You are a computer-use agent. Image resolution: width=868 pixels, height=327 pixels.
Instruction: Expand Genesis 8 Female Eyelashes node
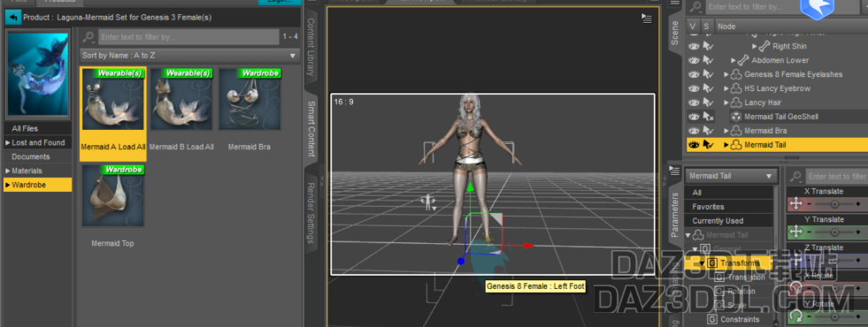tap(726, 75)
